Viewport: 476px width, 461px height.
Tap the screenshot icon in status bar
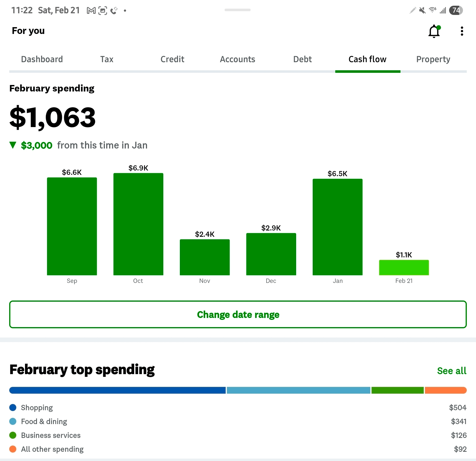[102, 11]
